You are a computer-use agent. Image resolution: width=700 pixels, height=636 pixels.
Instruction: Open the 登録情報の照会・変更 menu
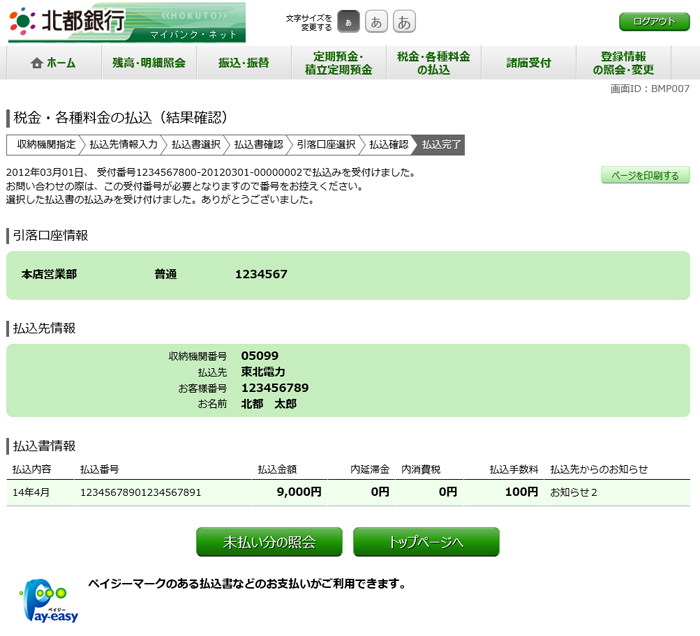624,63
